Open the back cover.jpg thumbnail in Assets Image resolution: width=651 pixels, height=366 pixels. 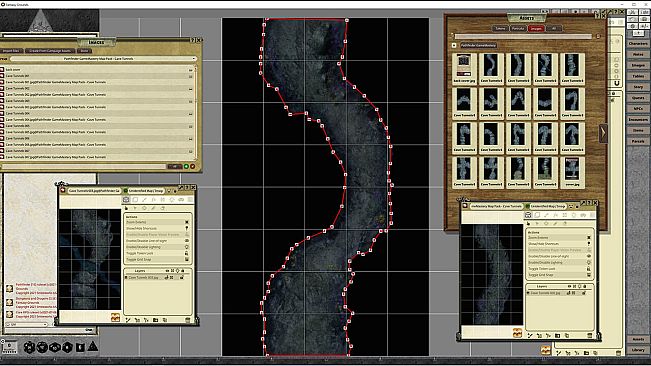464,69
